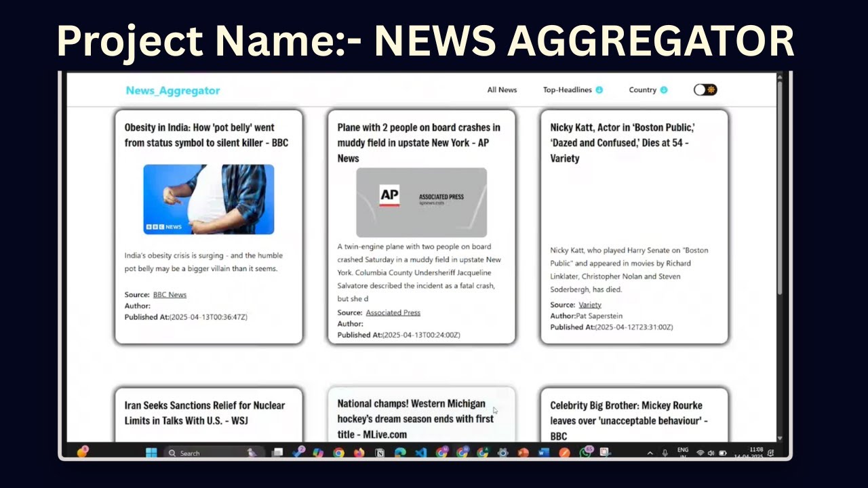The height and width of the screenshot is (488, 868).
Task: Open Firefox from the taskbar
Action: pyautogui.click(x=359, y=452)
